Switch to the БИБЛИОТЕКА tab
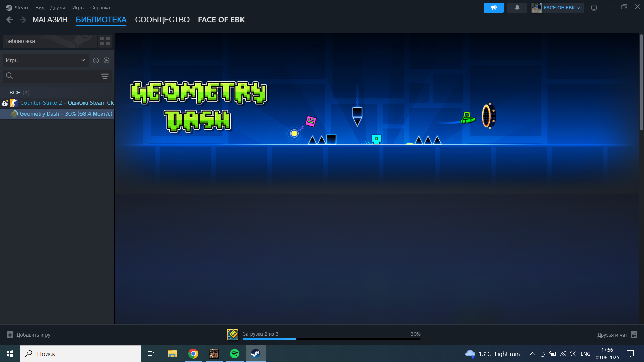 click(101, 20)
